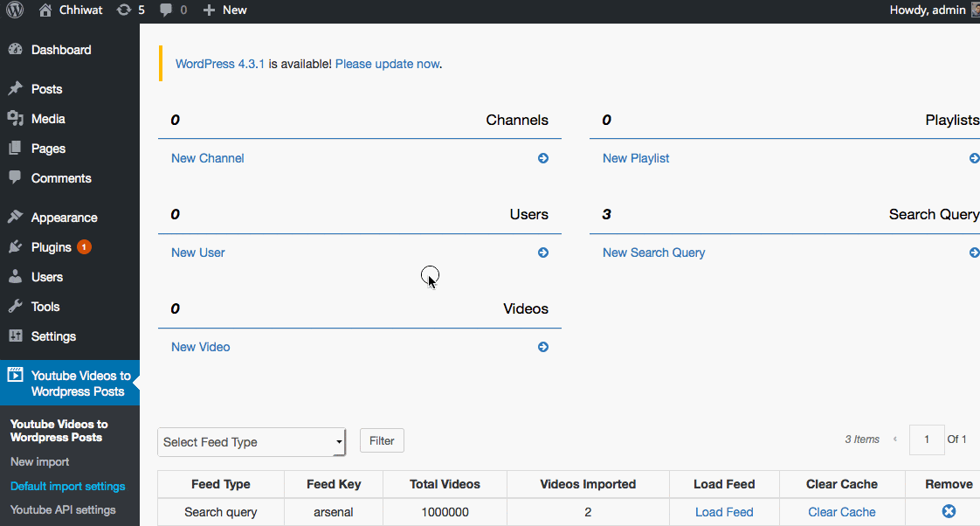Click the Chhiwat site name
This screenshot has width=980, height=526.
[x=80, y=10]
